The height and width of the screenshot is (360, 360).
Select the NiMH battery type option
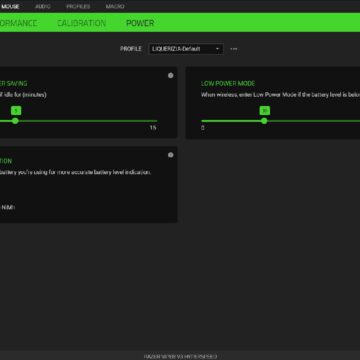[7, 207]
